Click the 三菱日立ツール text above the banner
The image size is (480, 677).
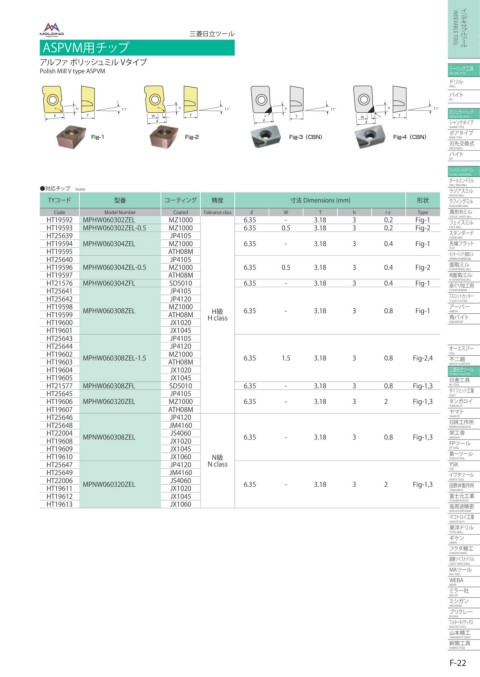tap(212, 34)
